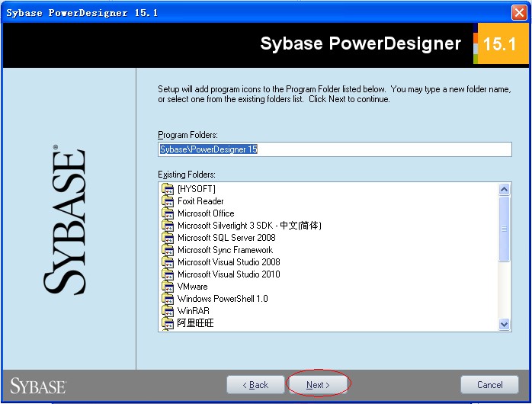Select Microsoft Visual Studio 2008 in list
Image resolution: width=532 pixels, height=404 pixels.
[x=229, y=262]
